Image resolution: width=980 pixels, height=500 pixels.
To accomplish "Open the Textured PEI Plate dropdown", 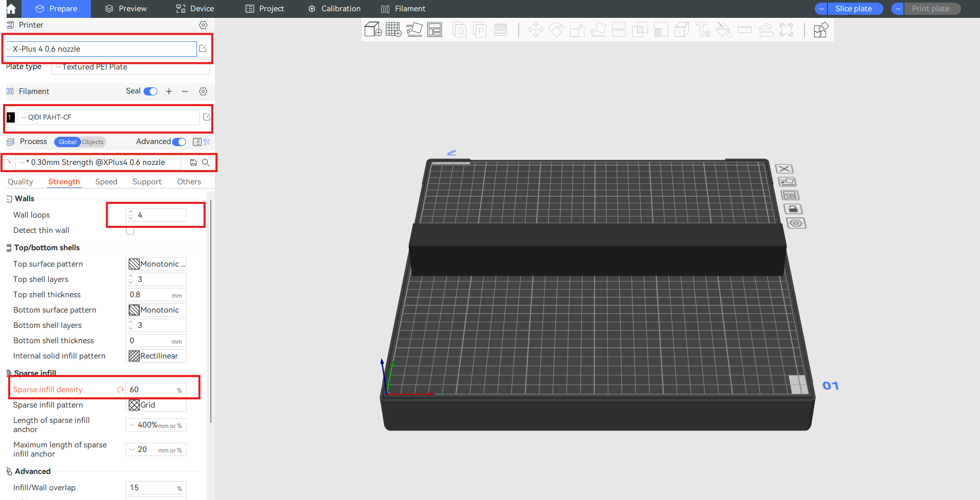I will (130, 67).
